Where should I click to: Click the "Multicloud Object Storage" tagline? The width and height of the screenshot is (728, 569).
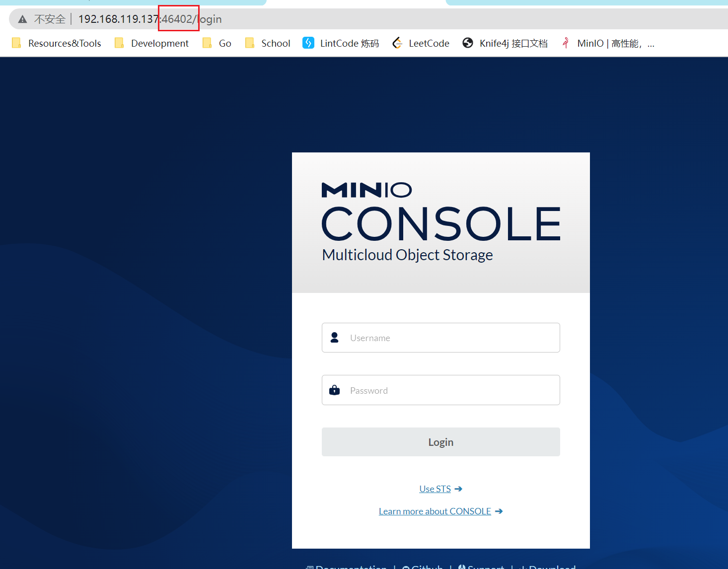[407, 255]
